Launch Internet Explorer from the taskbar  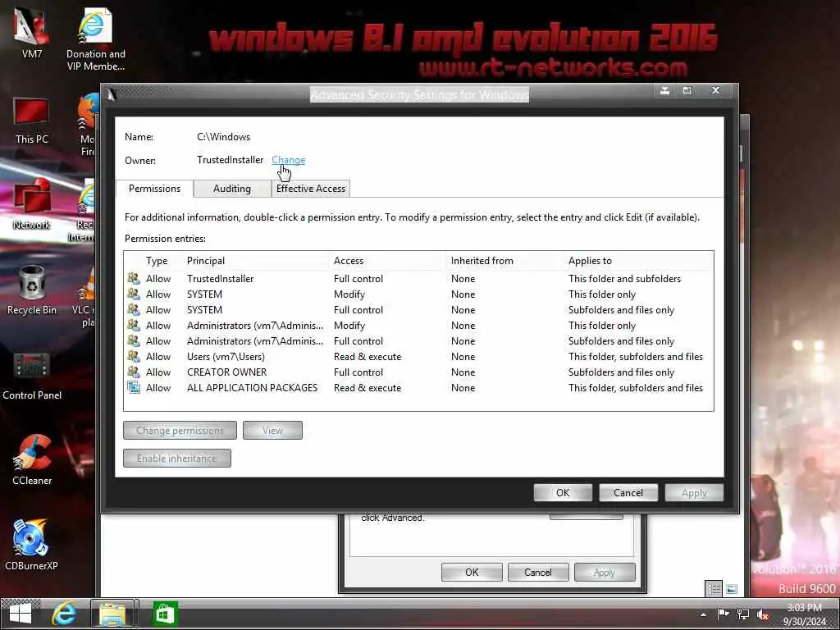click(x=64, y=614)
